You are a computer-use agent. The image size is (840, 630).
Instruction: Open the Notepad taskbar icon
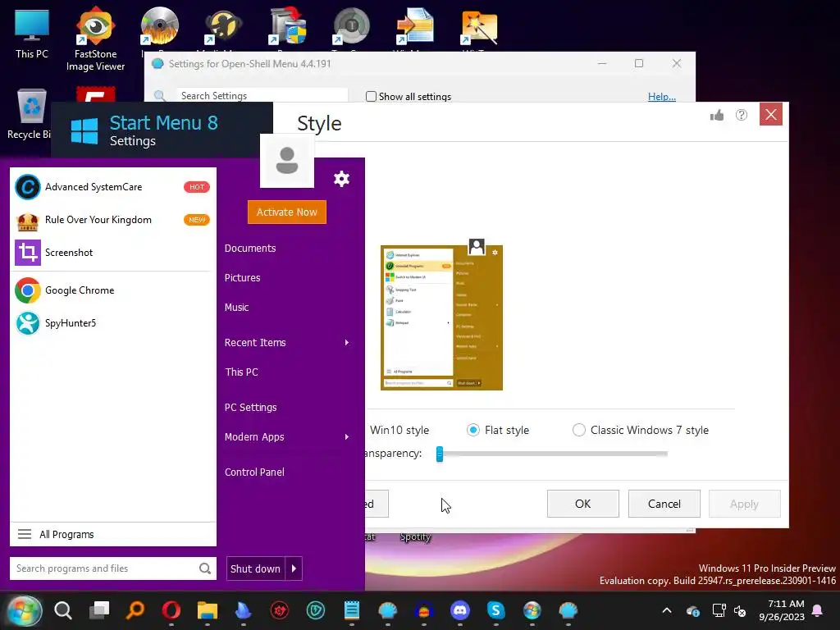click(x=352, y=610)
